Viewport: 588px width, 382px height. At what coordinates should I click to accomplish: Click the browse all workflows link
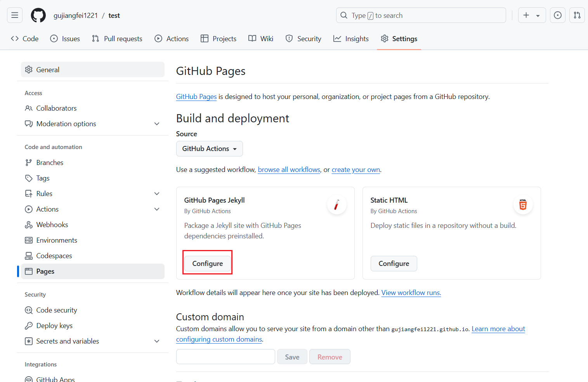289,170
